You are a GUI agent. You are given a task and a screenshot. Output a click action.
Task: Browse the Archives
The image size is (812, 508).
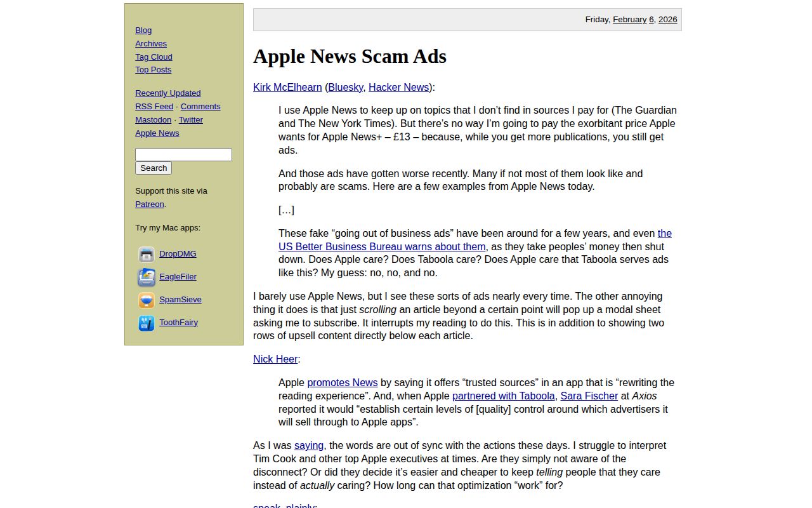tap(151, 43)
